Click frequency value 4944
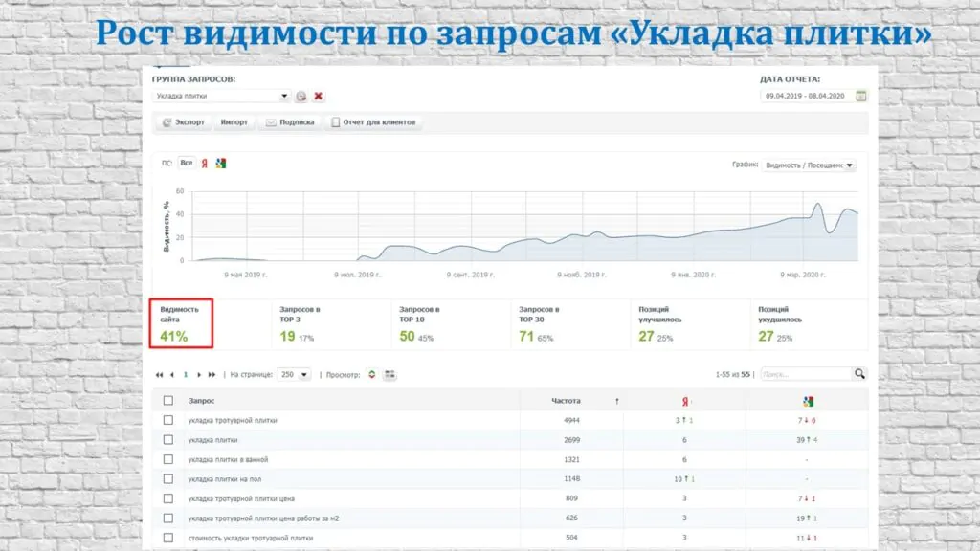 [x=572, y=421]
